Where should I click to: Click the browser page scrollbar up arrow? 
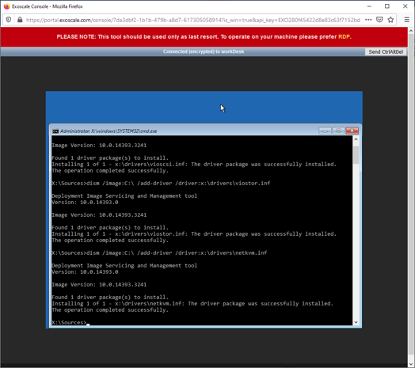point(411,31)
